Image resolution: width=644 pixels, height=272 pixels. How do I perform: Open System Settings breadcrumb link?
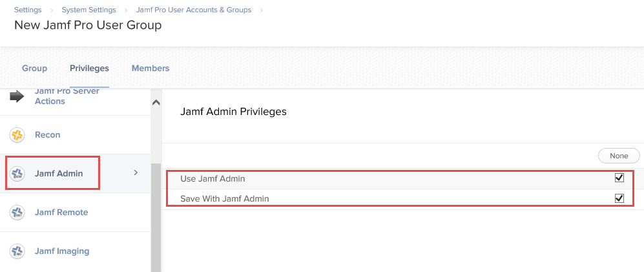point(88,10)
